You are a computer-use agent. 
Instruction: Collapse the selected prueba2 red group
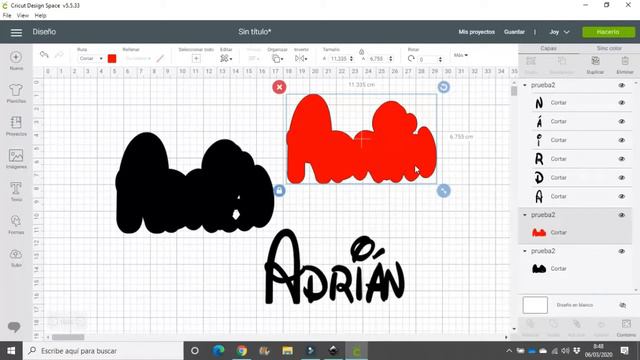(525, 215)
